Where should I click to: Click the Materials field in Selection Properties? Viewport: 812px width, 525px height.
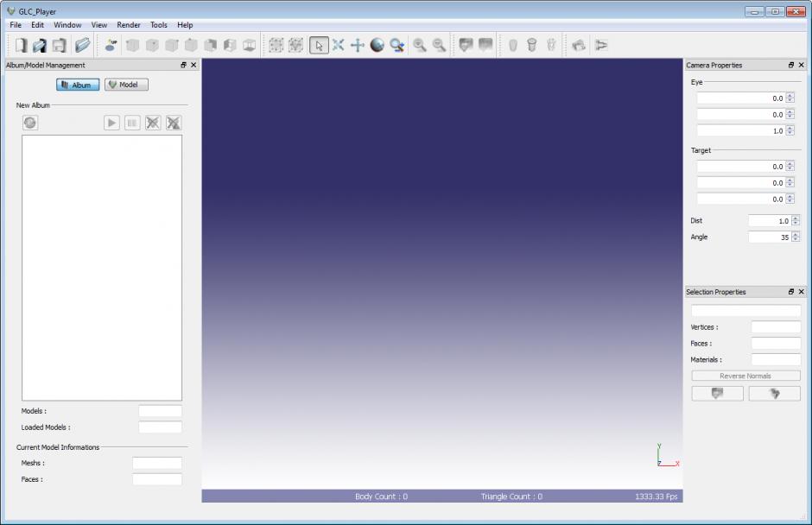tap(776, 359)
